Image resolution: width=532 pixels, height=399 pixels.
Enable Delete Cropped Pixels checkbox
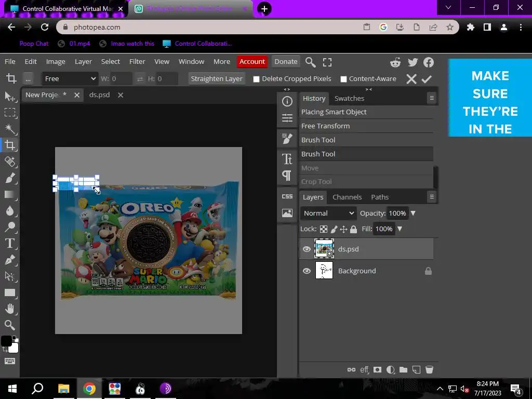(256, 79)
